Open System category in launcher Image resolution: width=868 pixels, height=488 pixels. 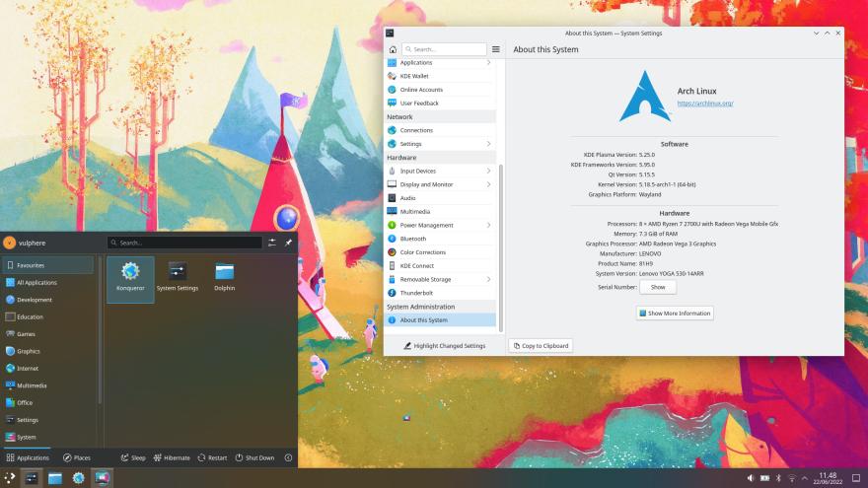pyautogui.click(x=48, y=437)
